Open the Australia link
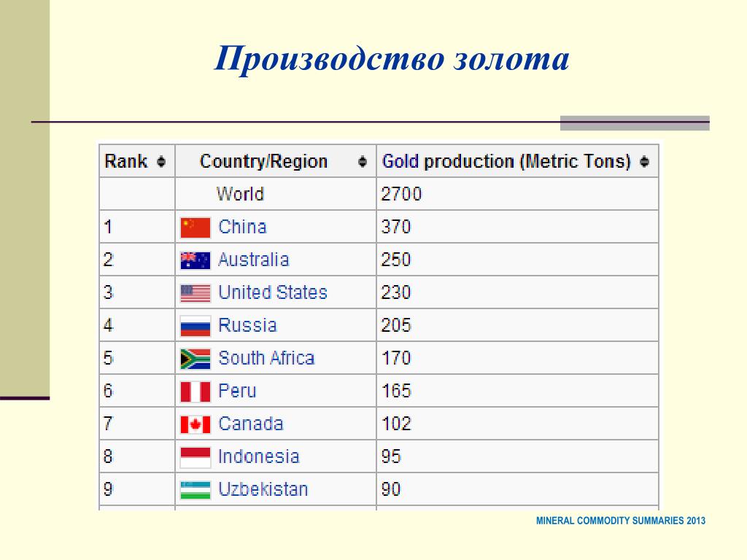 click(x=253, y=260)
